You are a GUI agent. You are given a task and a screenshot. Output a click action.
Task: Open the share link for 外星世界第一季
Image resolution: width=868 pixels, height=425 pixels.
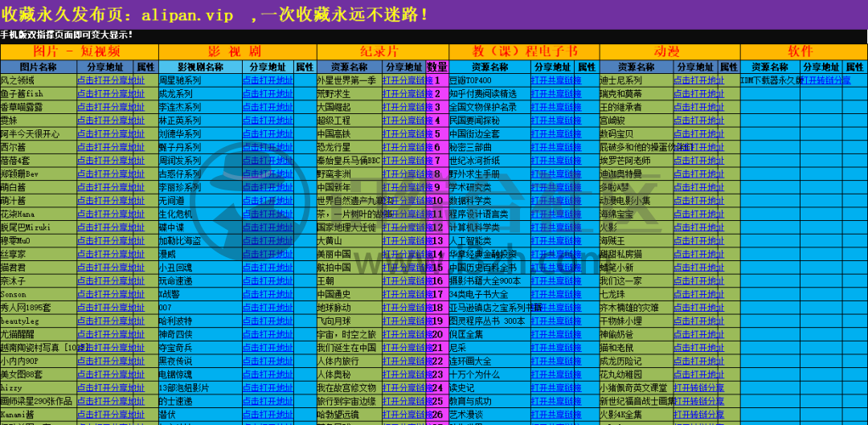point(407,80)
